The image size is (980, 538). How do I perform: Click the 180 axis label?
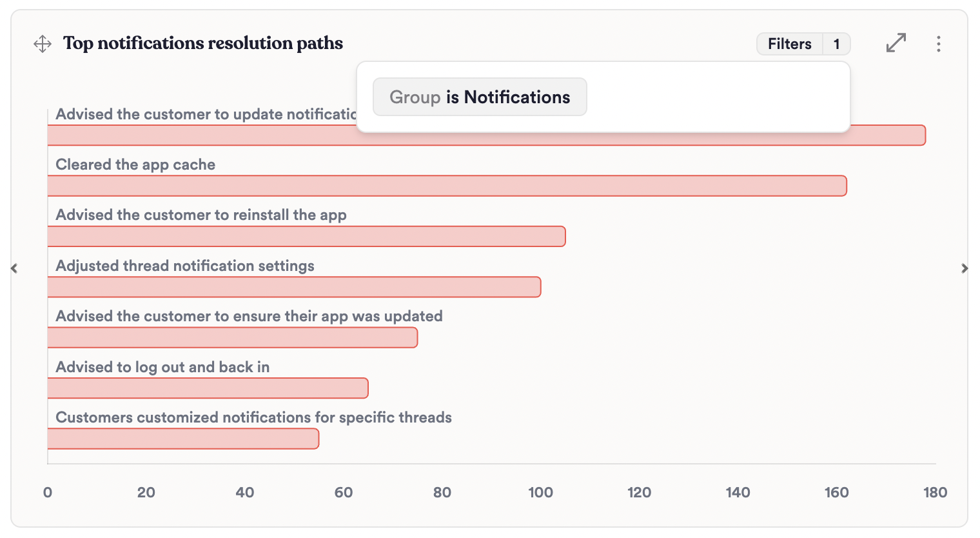coord(935,492)
